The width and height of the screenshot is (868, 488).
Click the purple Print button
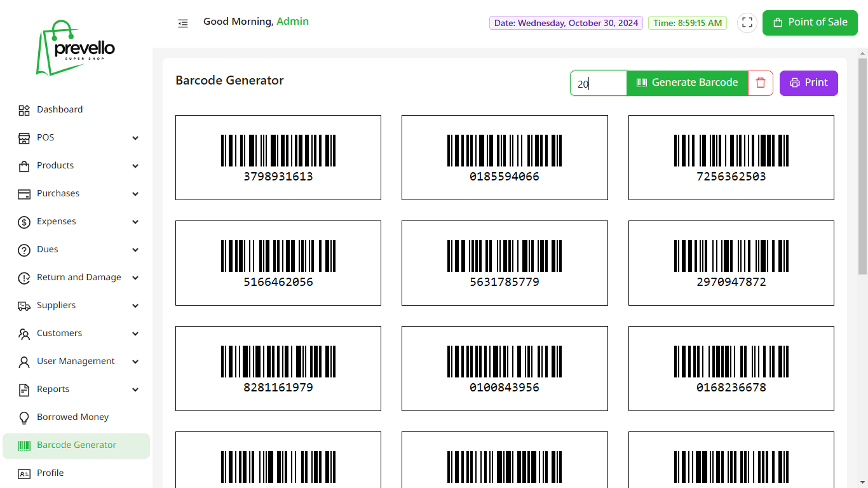[x=809, y=83]
